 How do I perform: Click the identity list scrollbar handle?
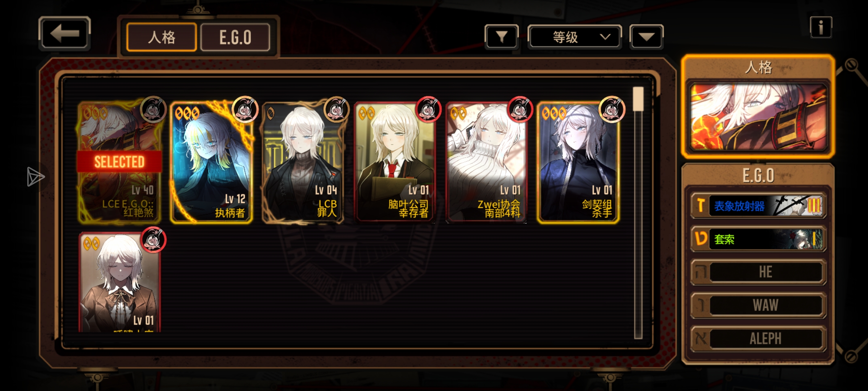coord(638,99)
